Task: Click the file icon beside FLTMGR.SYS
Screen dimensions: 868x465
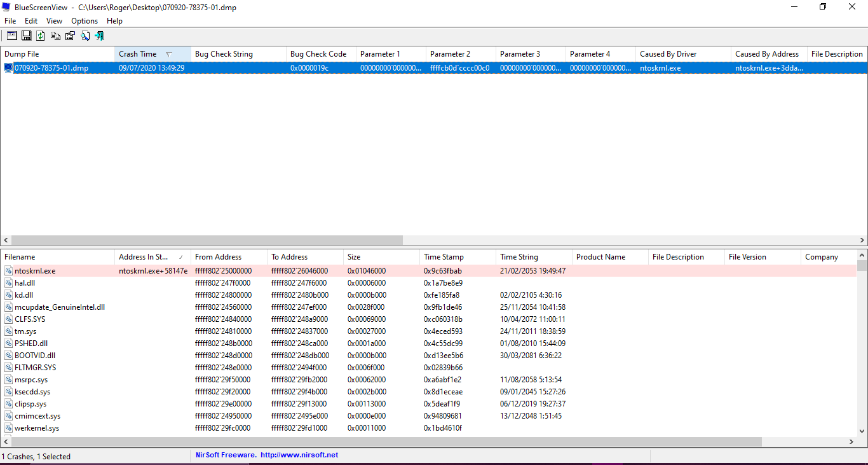Action: (x=8, y=368)
